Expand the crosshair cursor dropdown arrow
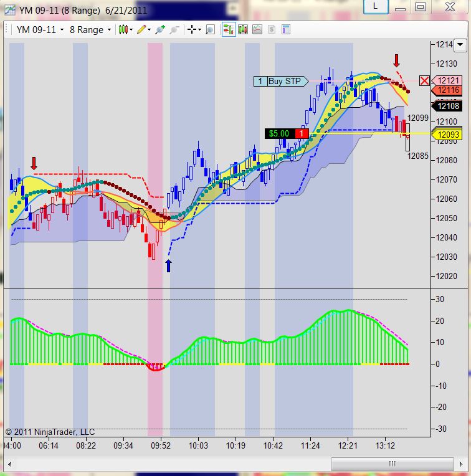Image resolution: width=471 pixels, height=476 pixels. click(x=199, y=29)
